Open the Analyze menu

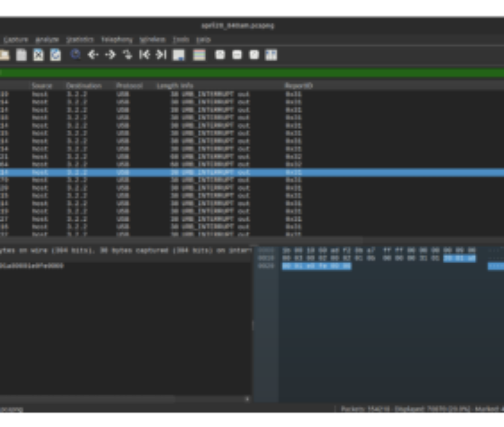pyautogui.click(x=47, y=39)
